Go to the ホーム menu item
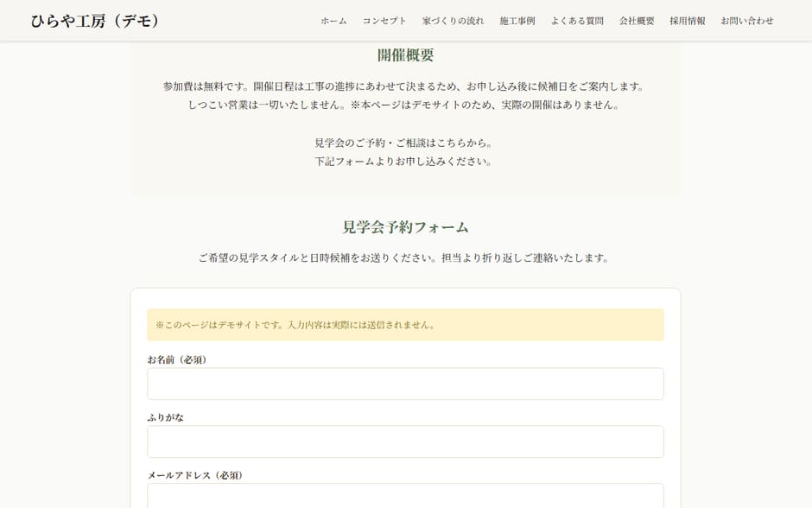812x508 pixels. click(333, 21)
